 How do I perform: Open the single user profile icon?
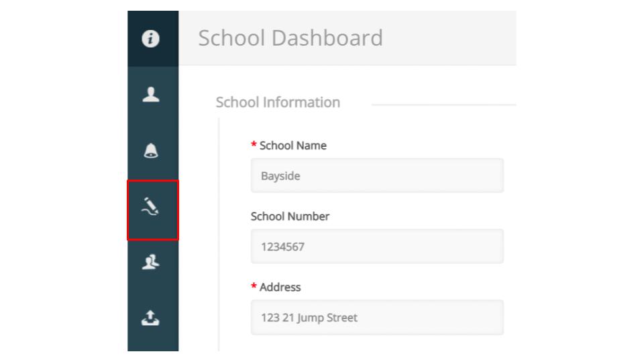(152, 95)
